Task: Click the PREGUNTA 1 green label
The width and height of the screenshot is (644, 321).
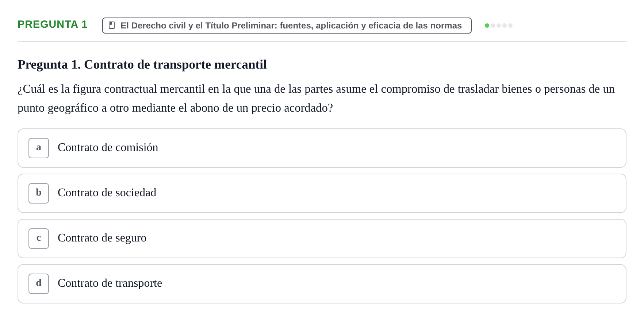Action: click(53, 24)
